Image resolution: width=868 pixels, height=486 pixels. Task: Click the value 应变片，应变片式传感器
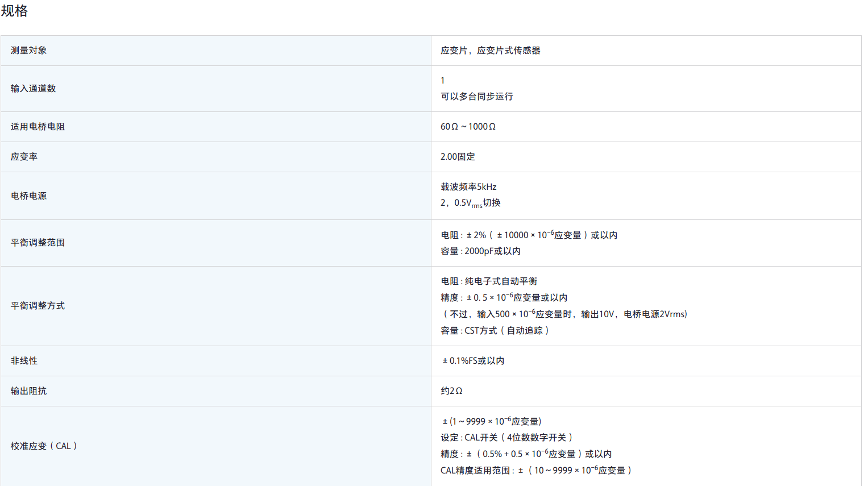pos(491,51)
